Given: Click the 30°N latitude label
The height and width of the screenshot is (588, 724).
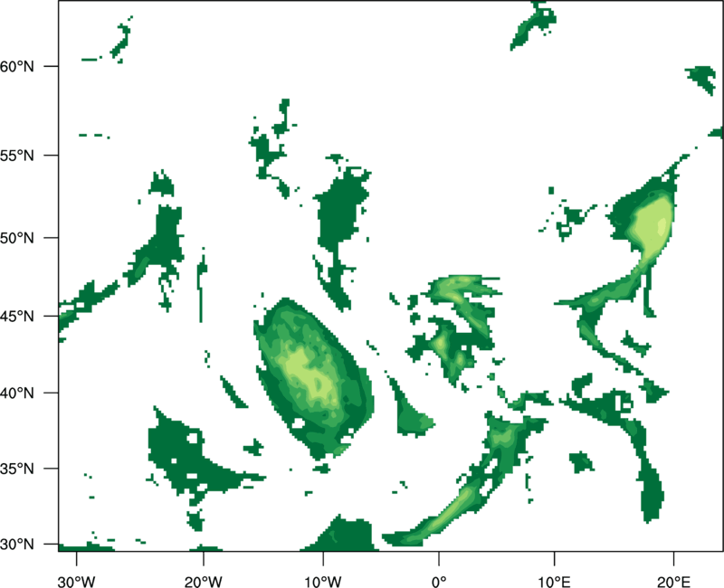Looking at the screenshot, I should [x=17, y=545].
